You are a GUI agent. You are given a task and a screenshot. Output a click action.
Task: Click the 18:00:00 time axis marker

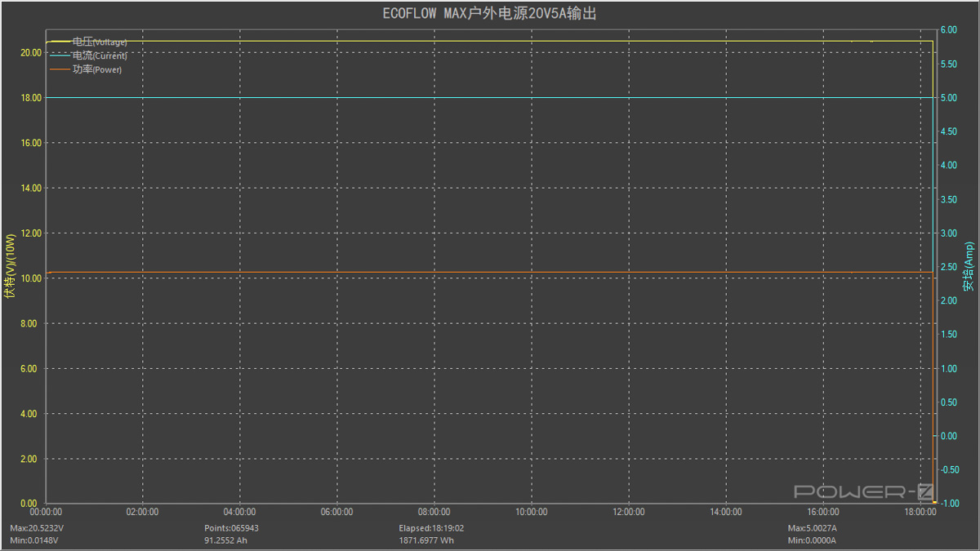(x=920, y=512)
